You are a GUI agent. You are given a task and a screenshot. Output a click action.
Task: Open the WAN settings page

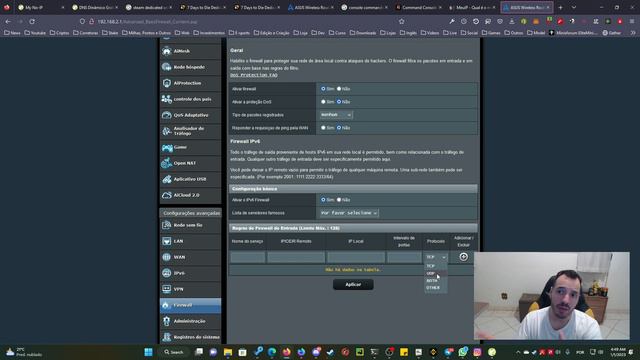point(190,257)
